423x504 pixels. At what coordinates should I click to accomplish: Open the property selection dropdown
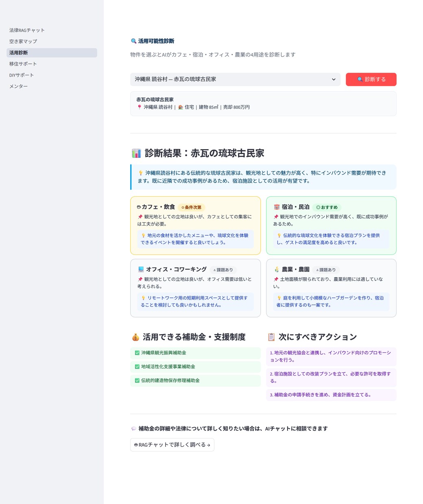(235, 79)
